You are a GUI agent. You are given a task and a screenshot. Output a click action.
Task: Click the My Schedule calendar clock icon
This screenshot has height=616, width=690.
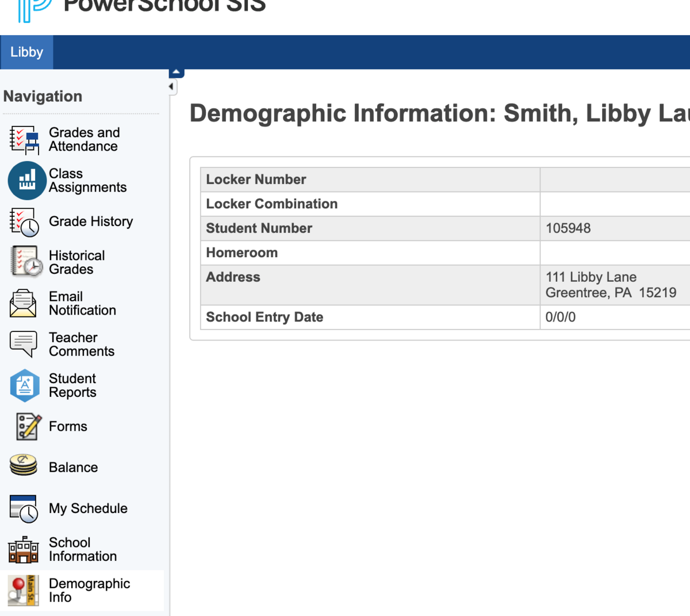pos(24,508)
